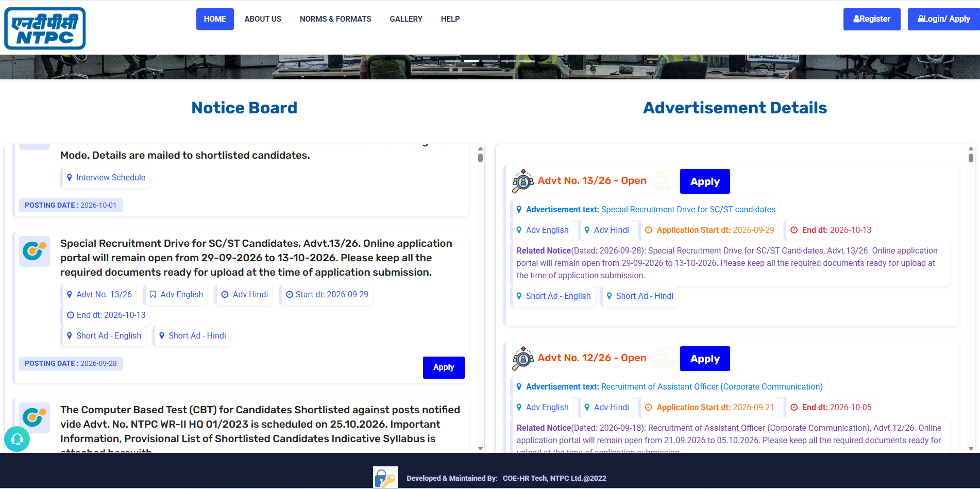This screenshot has width=980, height=489.
Task: Click notice icon beside Special Recruitment Drive notice
Action: 35,251
